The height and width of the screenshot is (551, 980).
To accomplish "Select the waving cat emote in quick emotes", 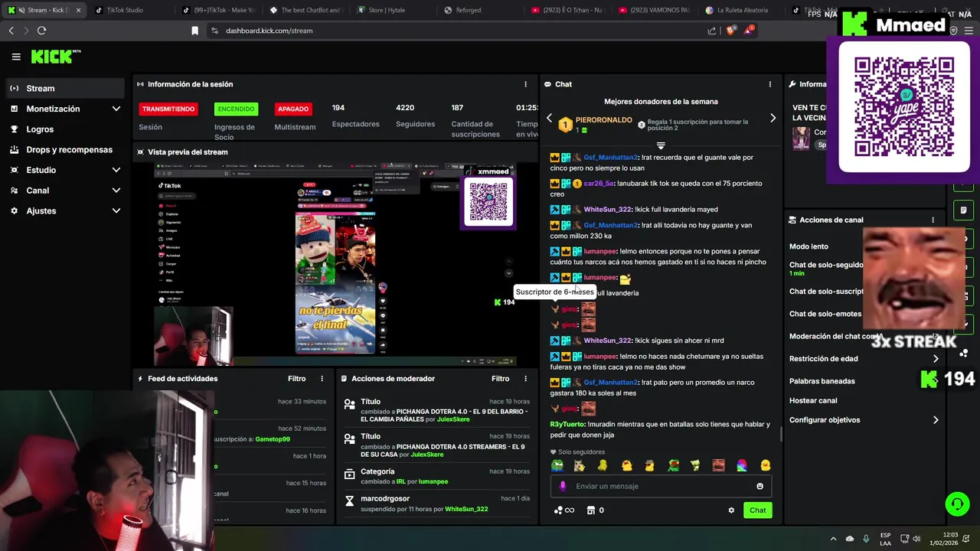I will point(580,465).
